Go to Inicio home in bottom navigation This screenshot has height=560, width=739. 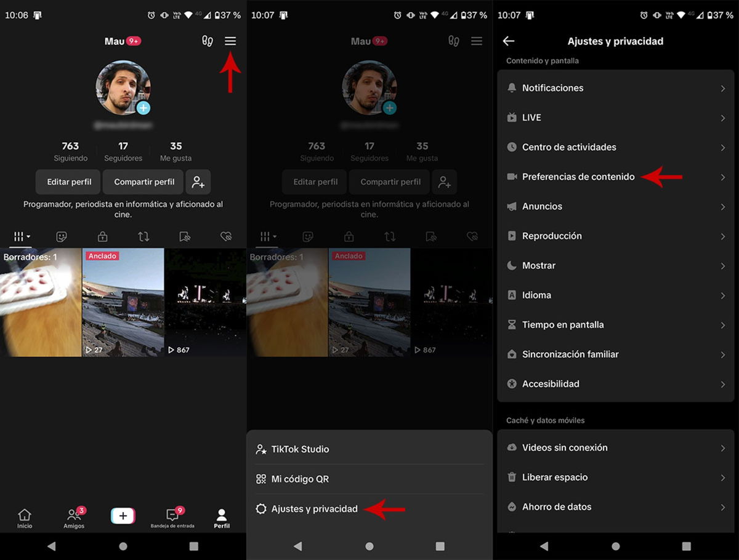pos(25,518)
